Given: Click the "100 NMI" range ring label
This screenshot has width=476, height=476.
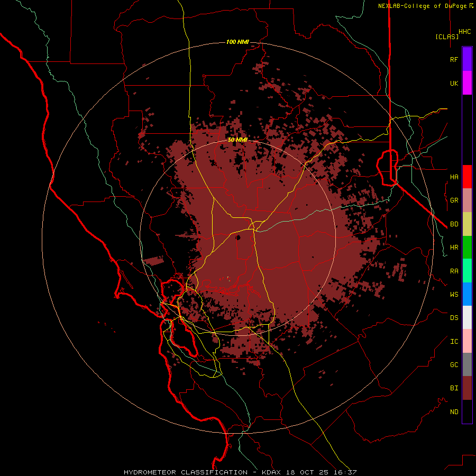Looking at the screenshot, I should 237,42.
